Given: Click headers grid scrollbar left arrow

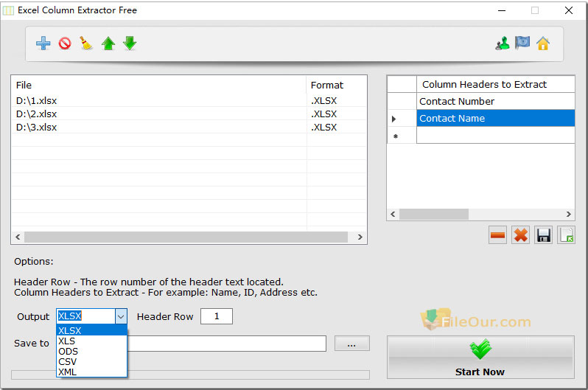Looking at the screenshot, I should pyautogui.click(x=393, y=214).
